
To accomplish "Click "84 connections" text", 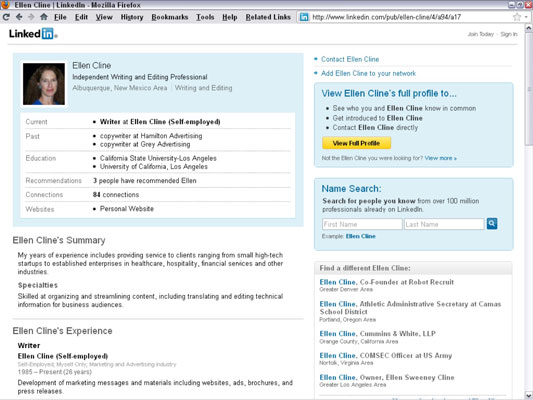I will pos(116,195).
